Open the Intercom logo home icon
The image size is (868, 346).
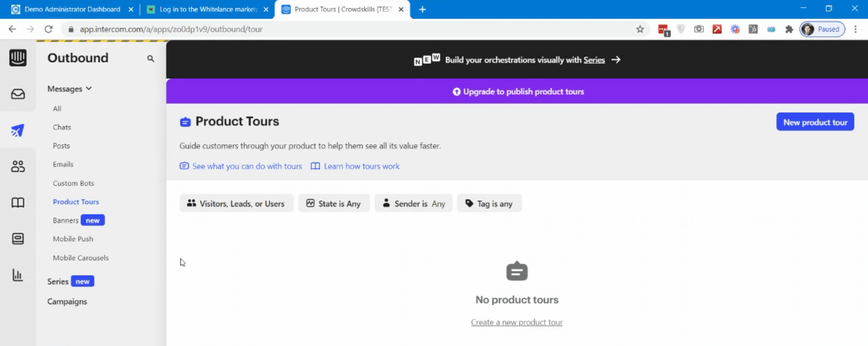pos(18,58)
